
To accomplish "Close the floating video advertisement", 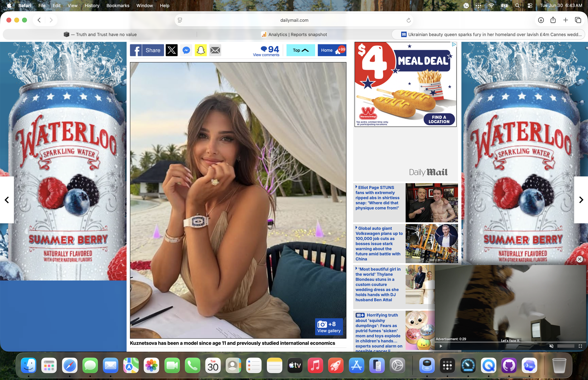I will 580,259.
